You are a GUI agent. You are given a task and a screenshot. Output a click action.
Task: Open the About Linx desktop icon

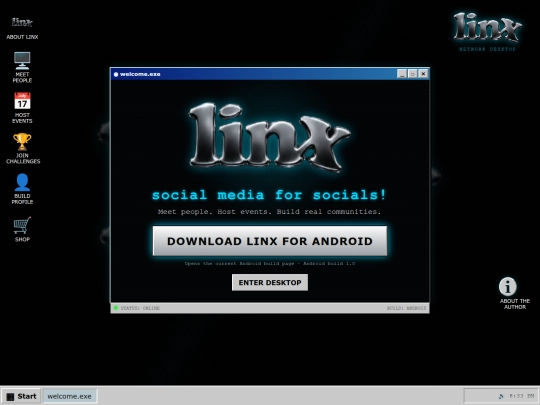22,29
